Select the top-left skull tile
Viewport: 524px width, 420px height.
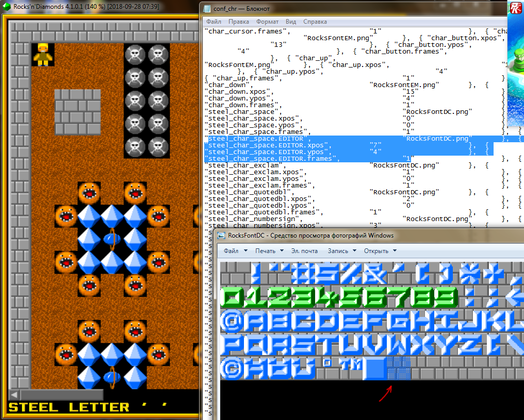[x=135, y=54]
